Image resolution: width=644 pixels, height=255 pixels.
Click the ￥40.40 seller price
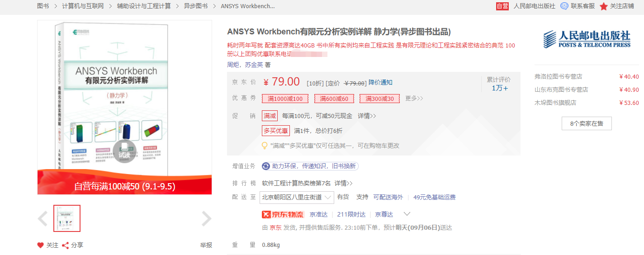coord(629,76)
